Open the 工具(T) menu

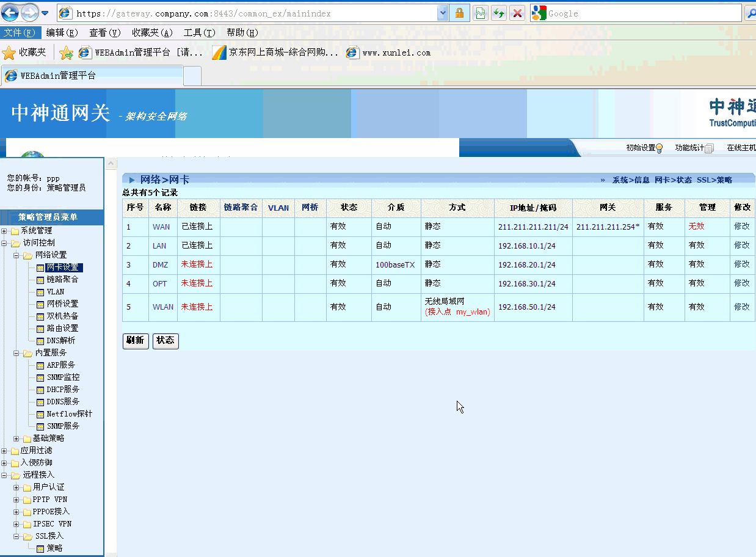(199, 33)
